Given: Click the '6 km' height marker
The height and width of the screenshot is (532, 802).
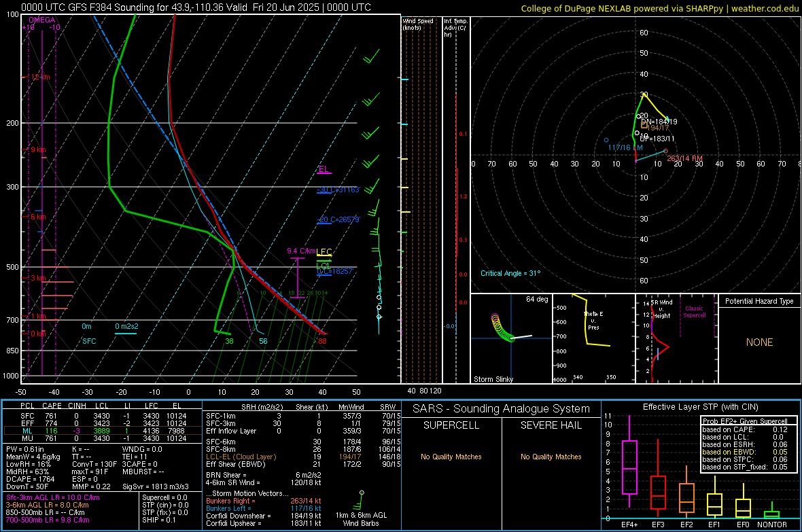Looking at the screenshot, I should pyautogui.click(x=38, y=217).
